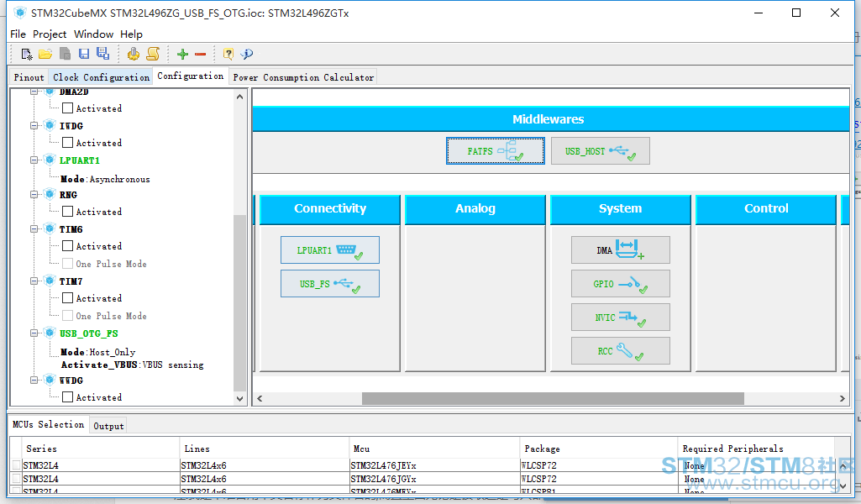The image size is (861, 504).
Task: Collapse the TIM6 tree node
Action: [34, 229]
